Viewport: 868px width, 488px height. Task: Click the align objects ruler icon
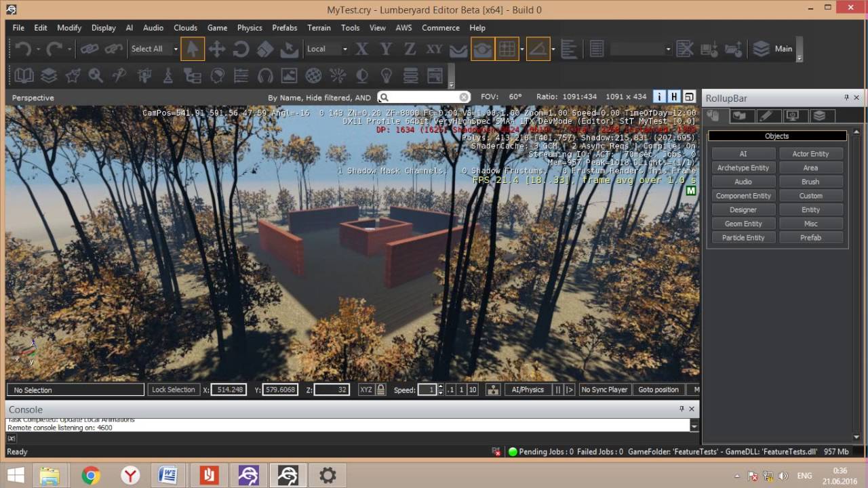tap(569, 49)
